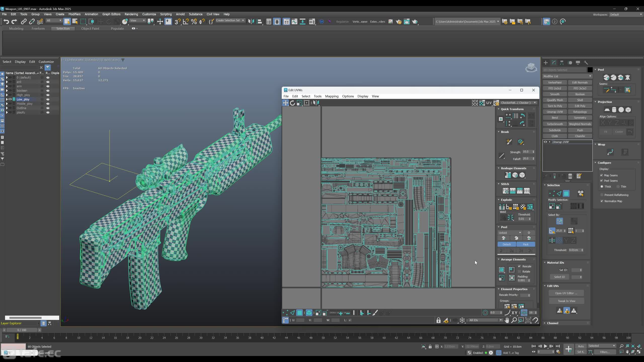Click the Pack button in Peel section
This screenshot has height=362, width=644.
(x=526, y=245)
